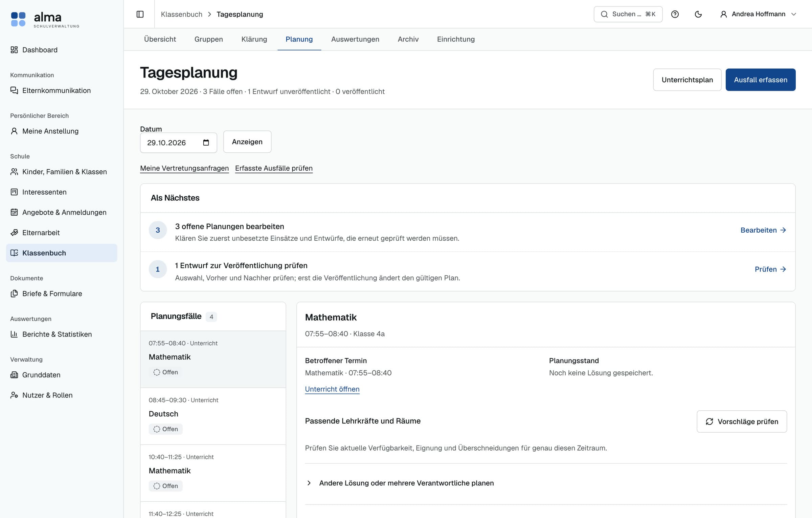Open the Andrea Hoffmann user menu

pos(758,14)
